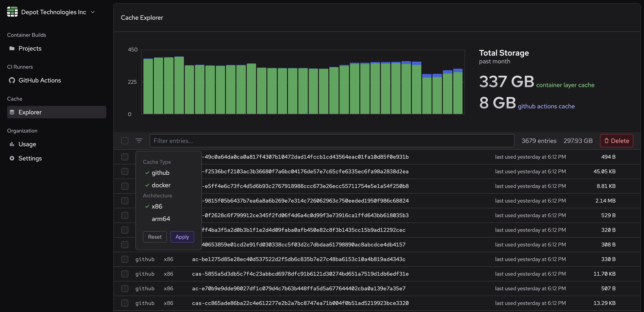This screenshot has height=312, width=644.
Task: Expand the Depot Technologies Inc organization dropdown
Action: pyautogui.click(x=93, y=12)
